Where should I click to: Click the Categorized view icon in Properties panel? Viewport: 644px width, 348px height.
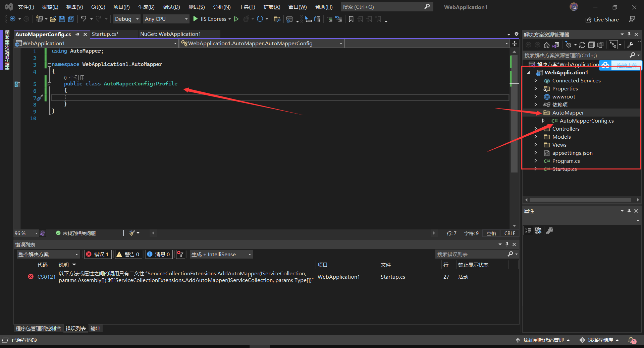529,230
